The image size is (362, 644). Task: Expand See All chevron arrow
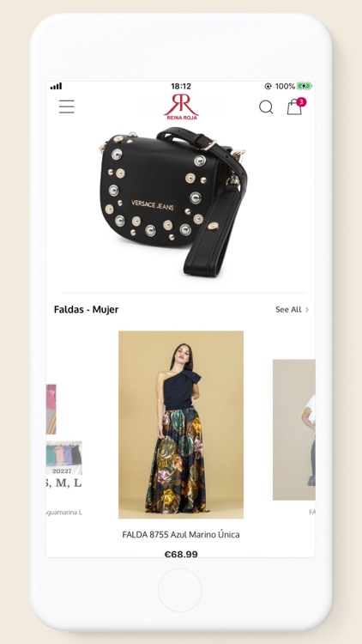click(307, 310)
